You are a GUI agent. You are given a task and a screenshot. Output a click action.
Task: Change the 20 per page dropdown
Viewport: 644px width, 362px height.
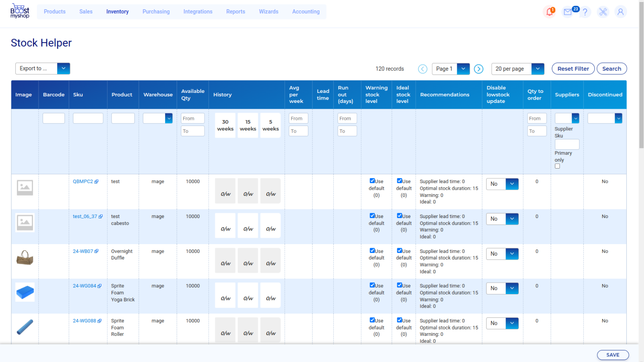(x=538, y=69)
